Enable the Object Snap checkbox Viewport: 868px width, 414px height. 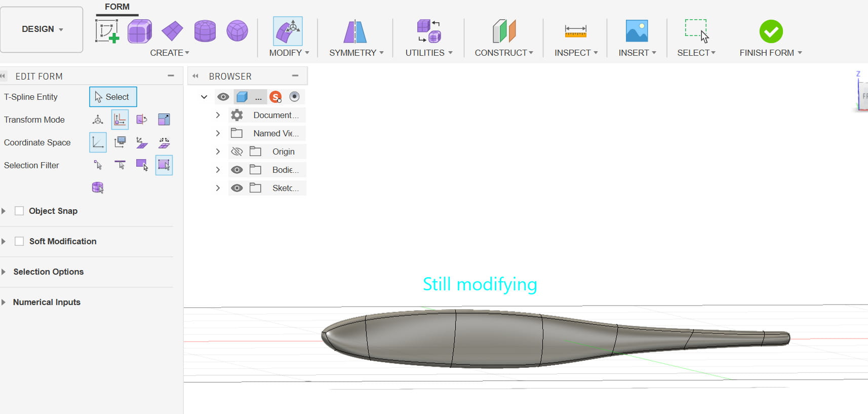tap(19, 211)
